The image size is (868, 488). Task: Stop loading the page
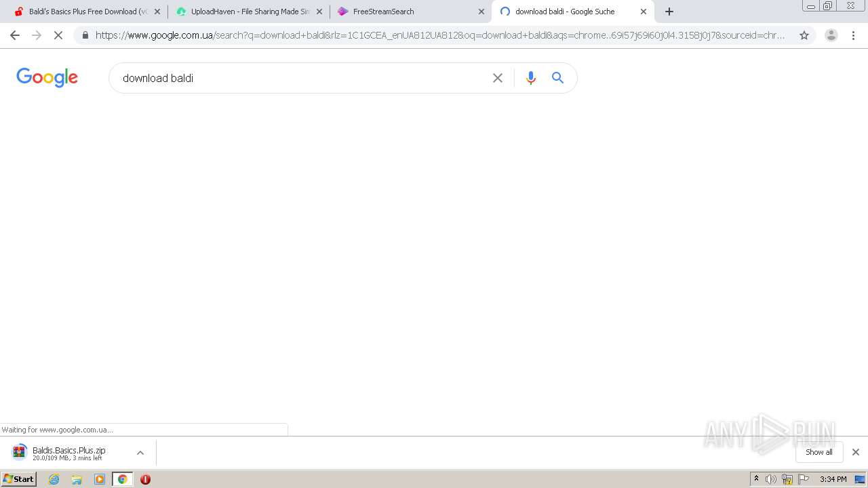tap(58, 35)
